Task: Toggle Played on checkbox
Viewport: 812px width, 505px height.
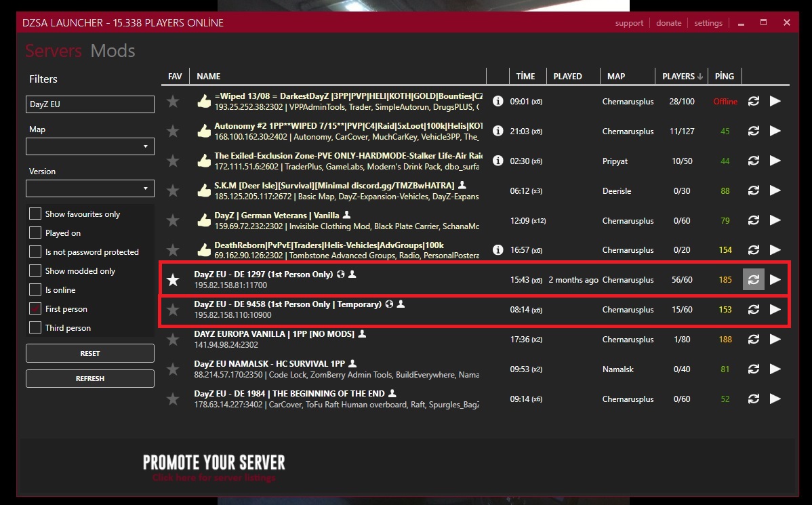Action: [x=35, y=233]
